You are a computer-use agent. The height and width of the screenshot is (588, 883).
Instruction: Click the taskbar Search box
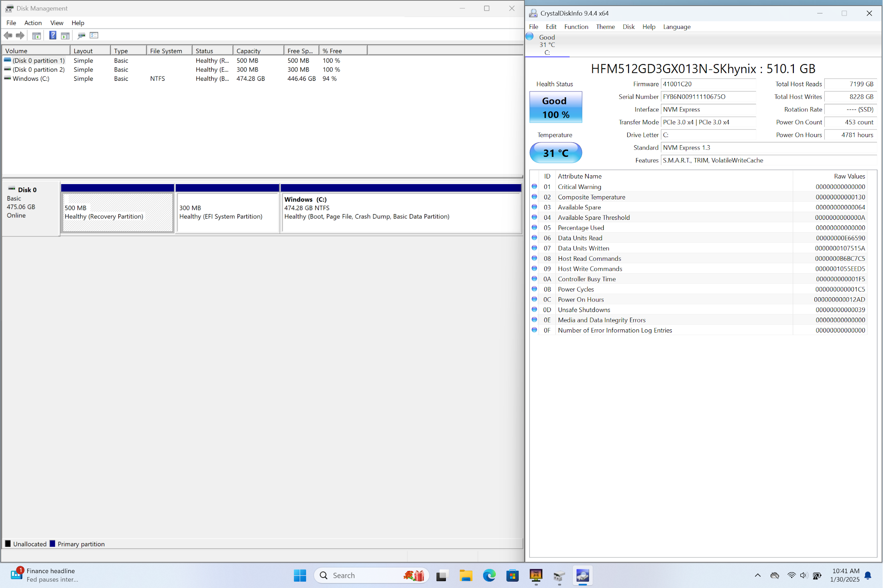point(371,576)
